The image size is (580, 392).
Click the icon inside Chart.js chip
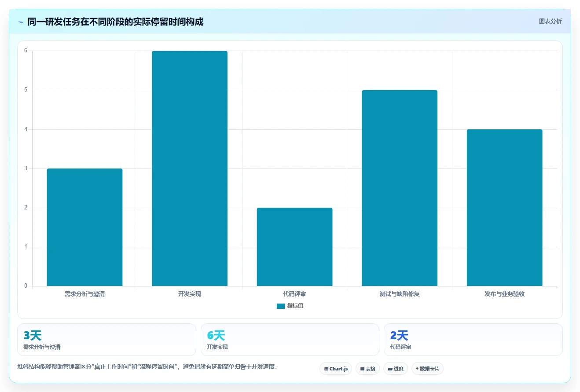(326, 369)
